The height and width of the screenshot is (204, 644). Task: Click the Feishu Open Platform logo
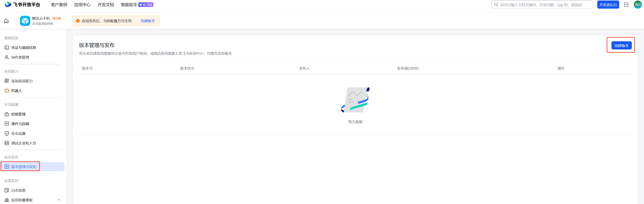[x=23, y=5]
